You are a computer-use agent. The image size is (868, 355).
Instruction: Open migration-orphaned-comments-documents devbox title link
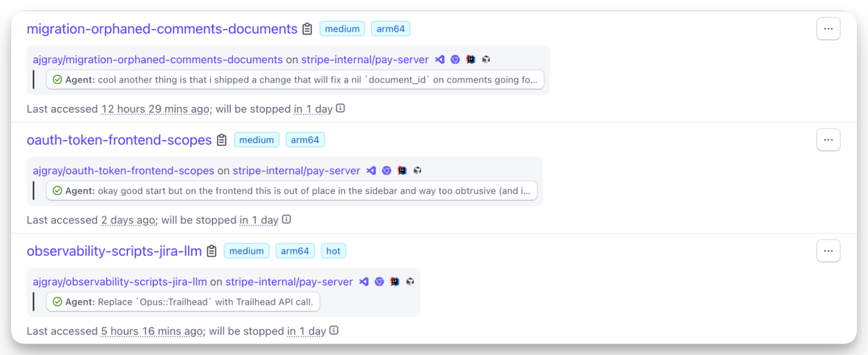162,29
